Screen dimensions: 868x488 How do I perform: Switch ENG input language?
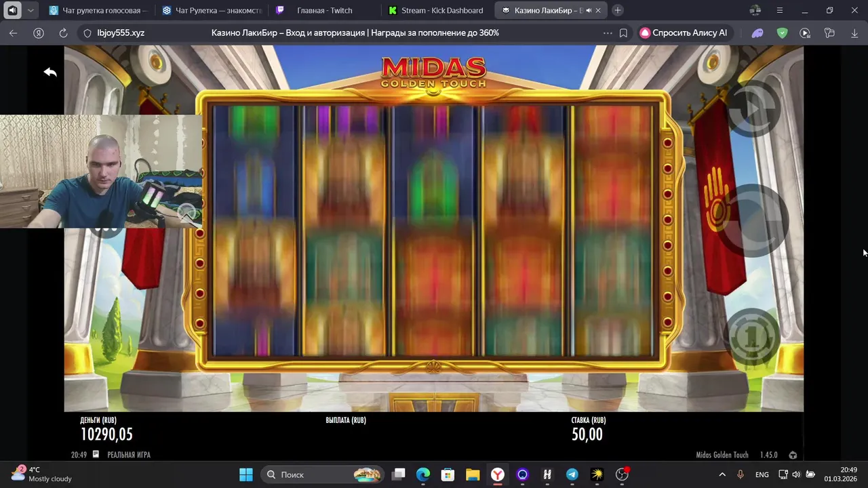point(762,474)
